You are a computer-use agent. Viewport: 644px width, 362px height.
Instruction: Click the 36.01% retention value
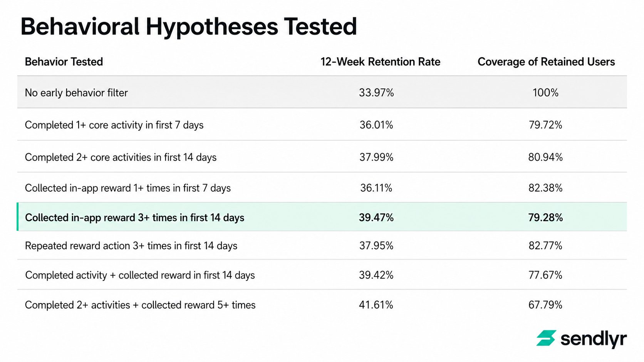tap(376, 125)
